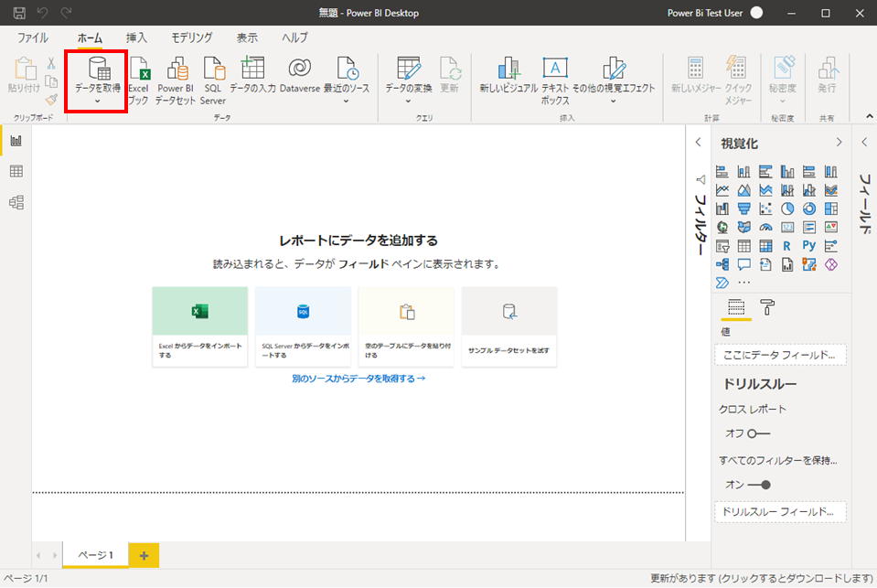Expand the フィルター pane chevron
Screen dimensions: 877x588
pyautogui.click(x=699, y=142)
